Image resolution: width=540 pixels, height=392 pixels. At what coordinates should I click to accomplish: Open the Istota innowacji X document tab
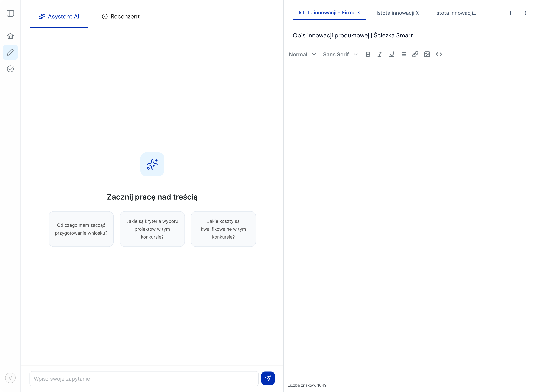(397, 13)
